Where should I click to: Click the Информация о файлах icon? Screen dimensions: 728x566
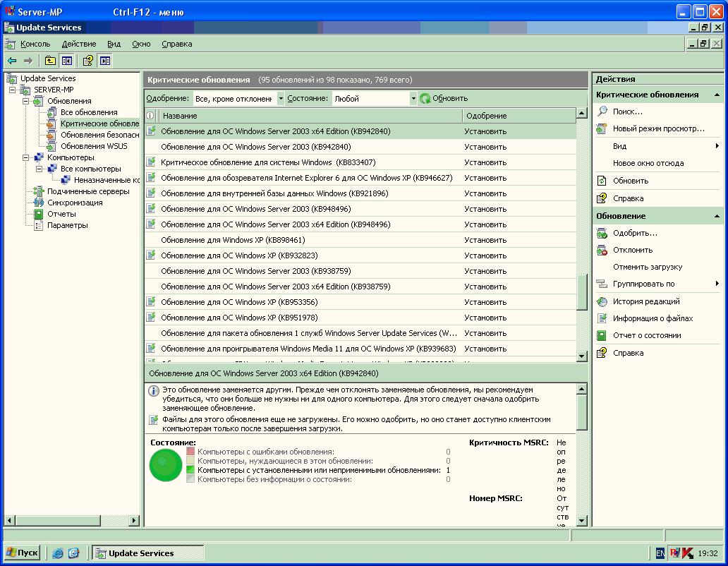[602, 318]
